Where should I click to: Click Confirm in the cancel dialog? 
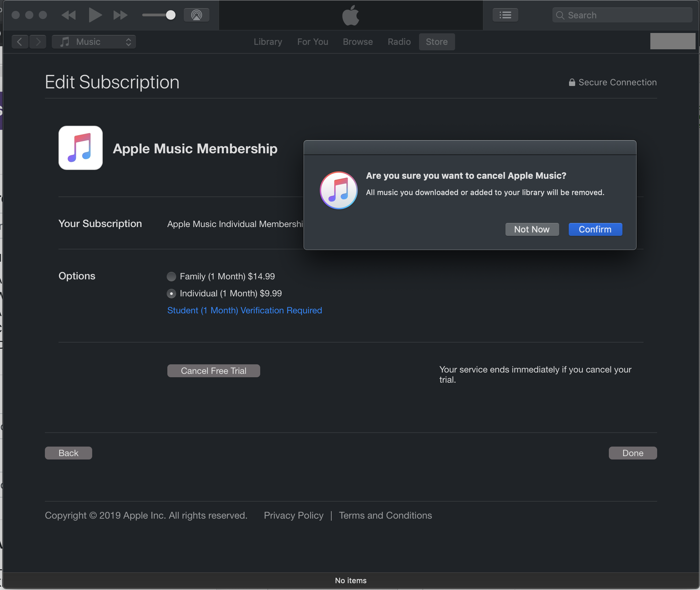(595, 229)
